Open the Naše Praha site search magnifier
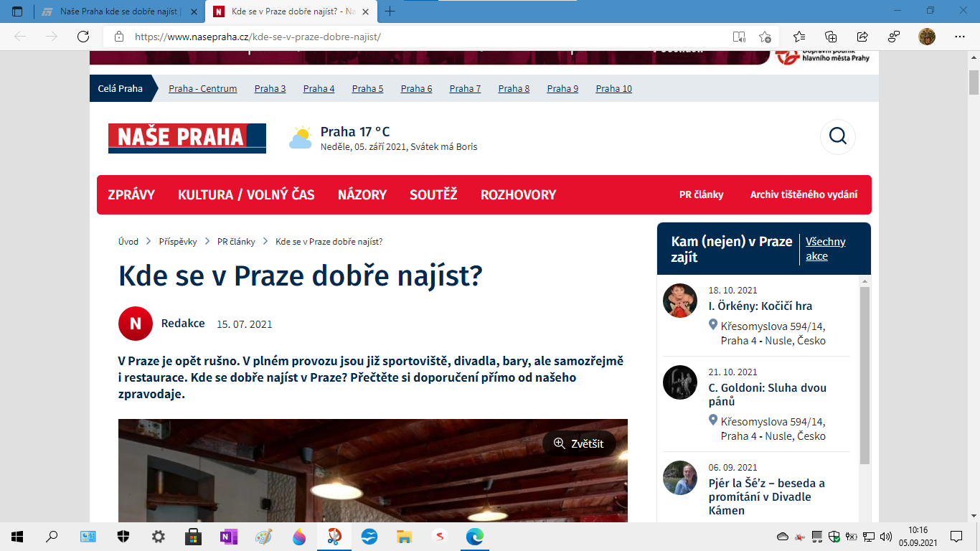The width and height of the screenshot is (980, 551). click(x=837, y=136)
